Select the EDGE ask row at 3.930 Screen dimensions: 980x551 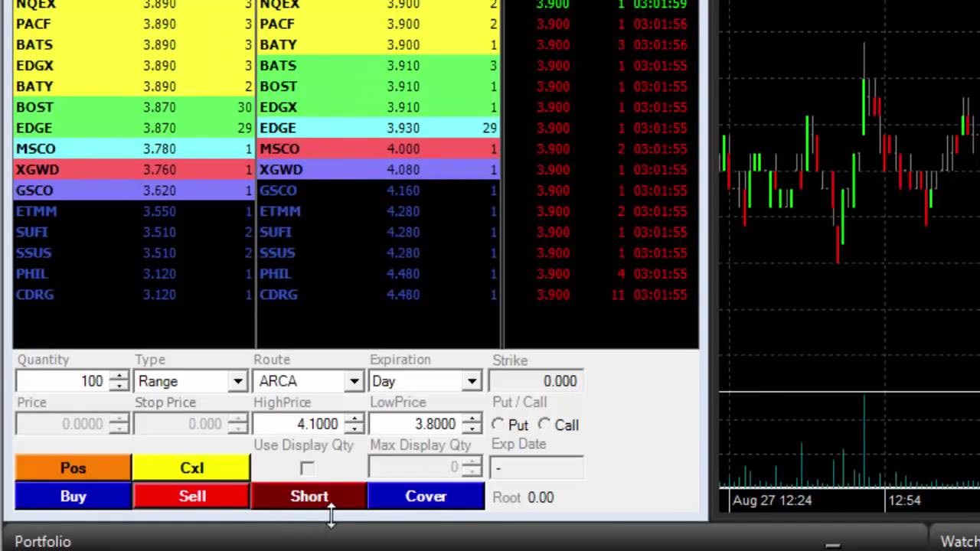pos(379,128)
